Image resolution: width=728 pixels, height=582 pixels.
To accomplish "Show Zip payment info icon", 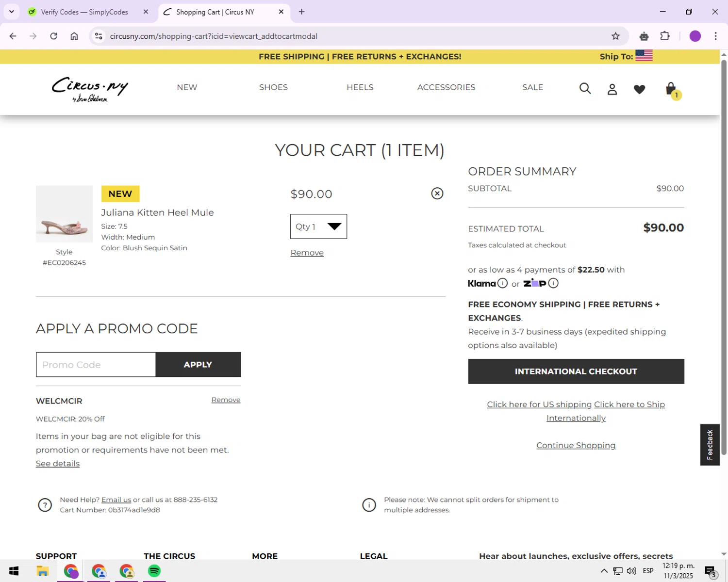I will (553, 283).
